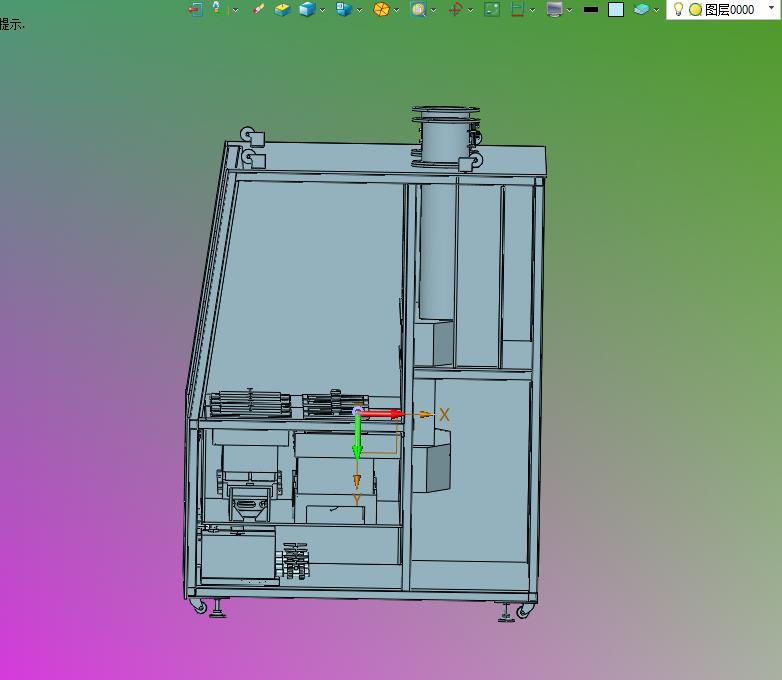Click the 提示 prompt text
The image size is (782, 680).
(x=11, y=23)
